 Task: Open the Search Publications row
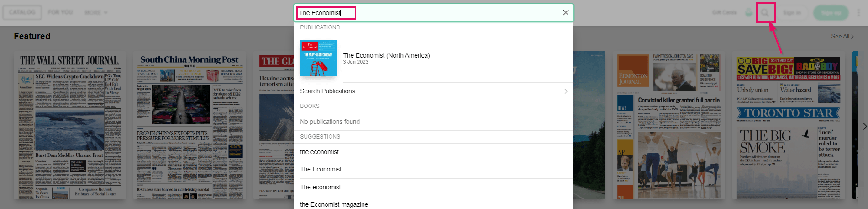433,91
